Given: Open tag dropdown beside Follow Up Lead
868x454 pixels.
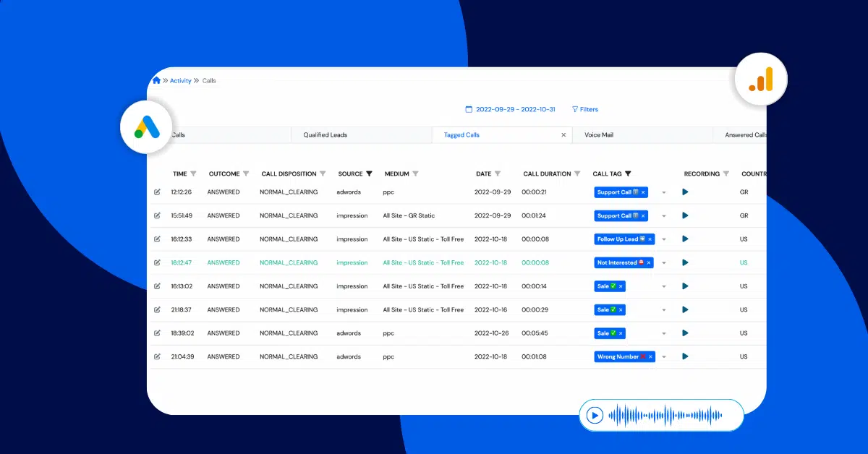Looking at the screenshot, I should tap(664, 240).
